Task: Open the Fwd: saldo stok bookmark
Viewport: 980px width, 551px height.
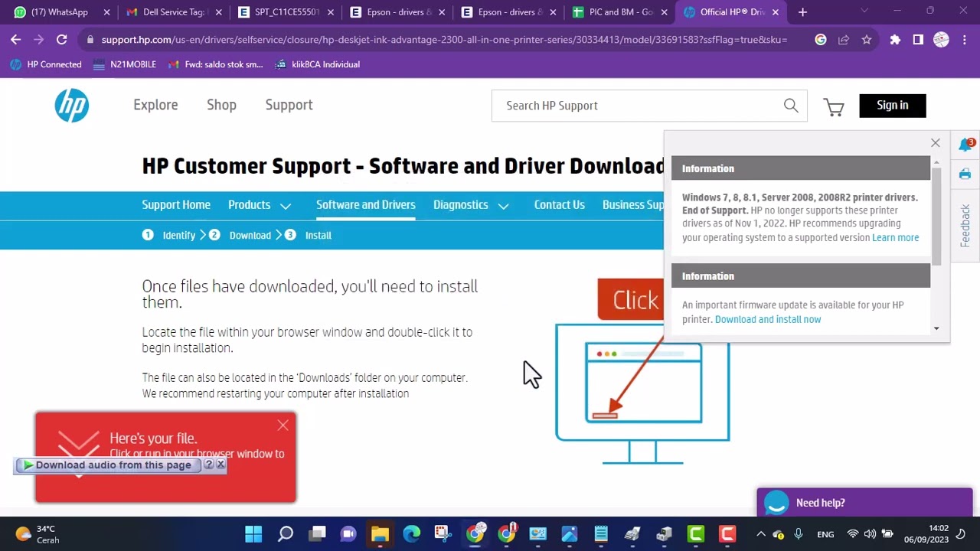Action: 215,64
